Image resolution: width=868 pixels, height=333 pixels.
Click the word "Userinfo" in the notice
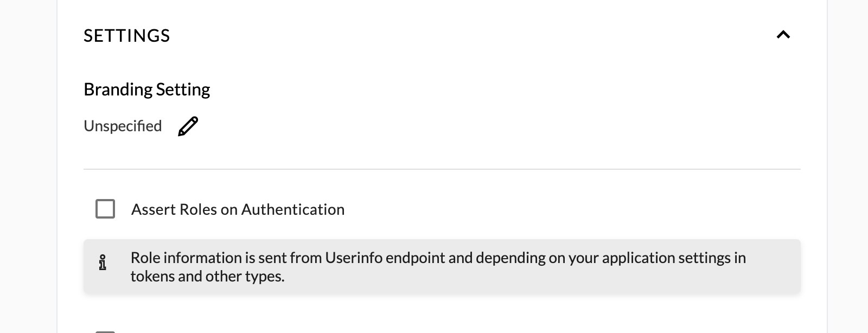point(354,258)
